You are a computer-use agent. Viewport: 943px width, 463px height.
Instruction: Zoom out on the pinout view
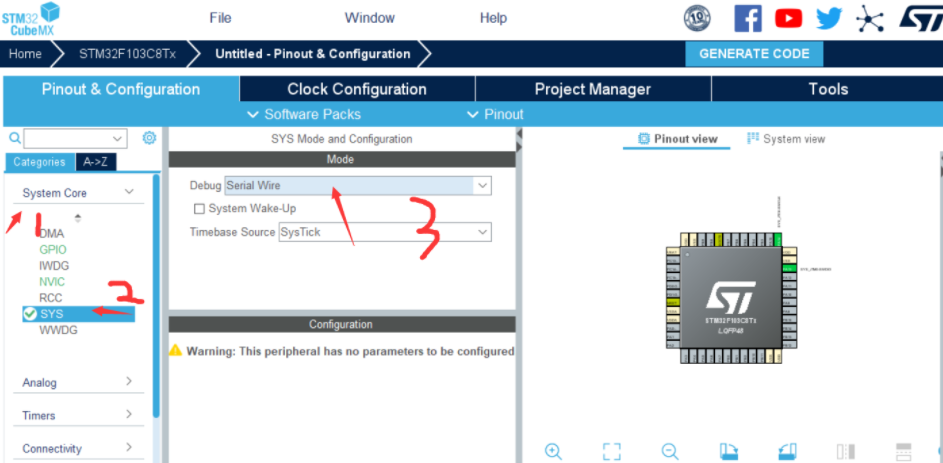coord(670,451)
